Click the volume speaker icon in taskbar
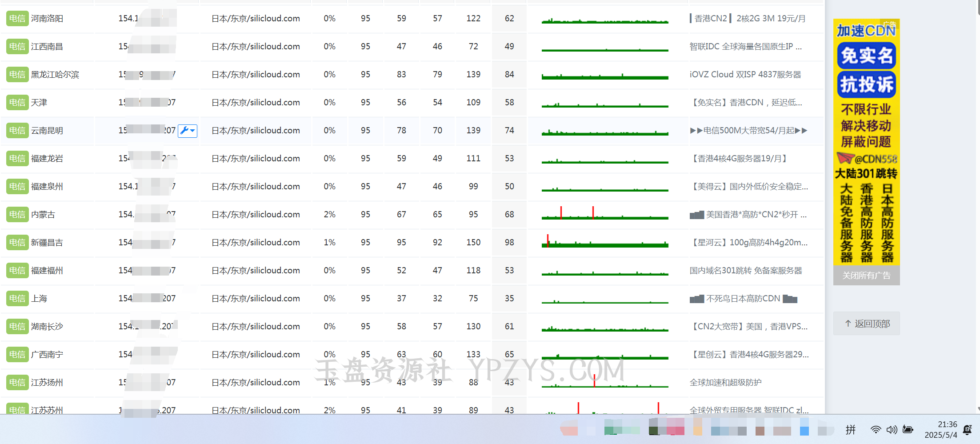This screenshot has width=980, height=444. point(892,430)
